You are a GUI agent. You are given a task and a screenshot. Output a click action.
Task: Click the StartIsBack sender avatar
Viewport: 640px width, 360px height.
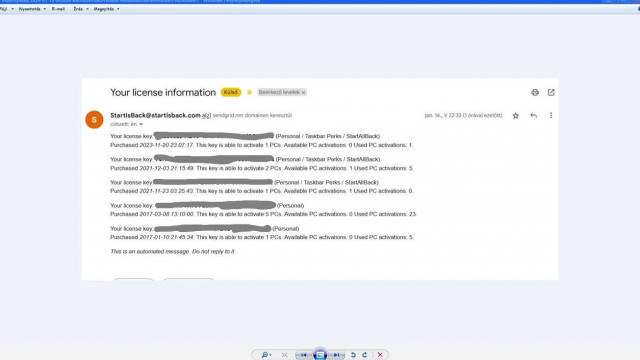(x=94, y=120)
